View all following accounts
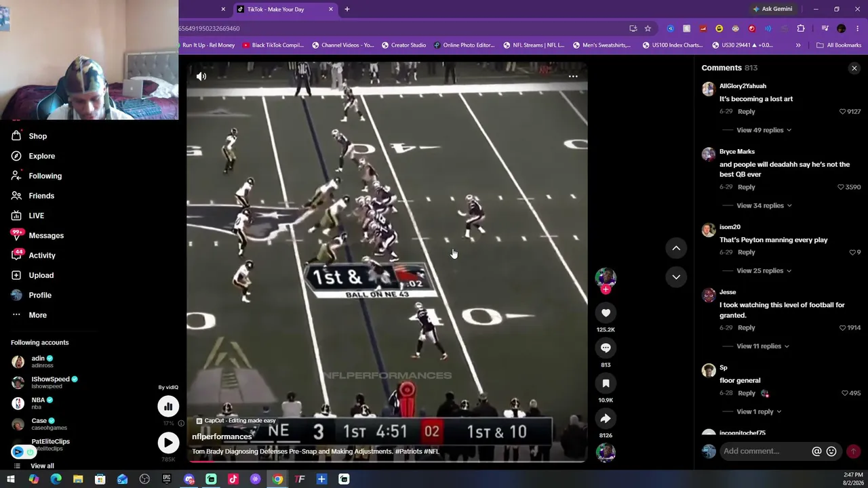The height and width of the screenshot is (488, 868). point(42,466)
